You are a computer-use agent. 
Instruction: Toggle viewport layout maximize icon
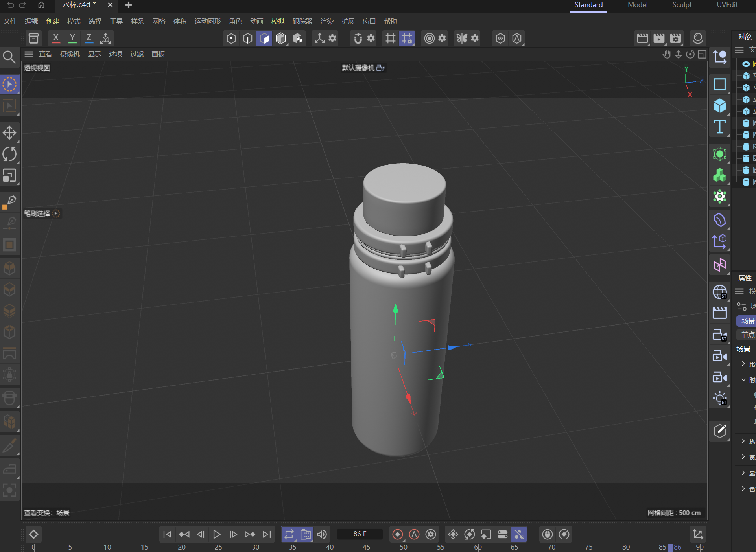702,54
